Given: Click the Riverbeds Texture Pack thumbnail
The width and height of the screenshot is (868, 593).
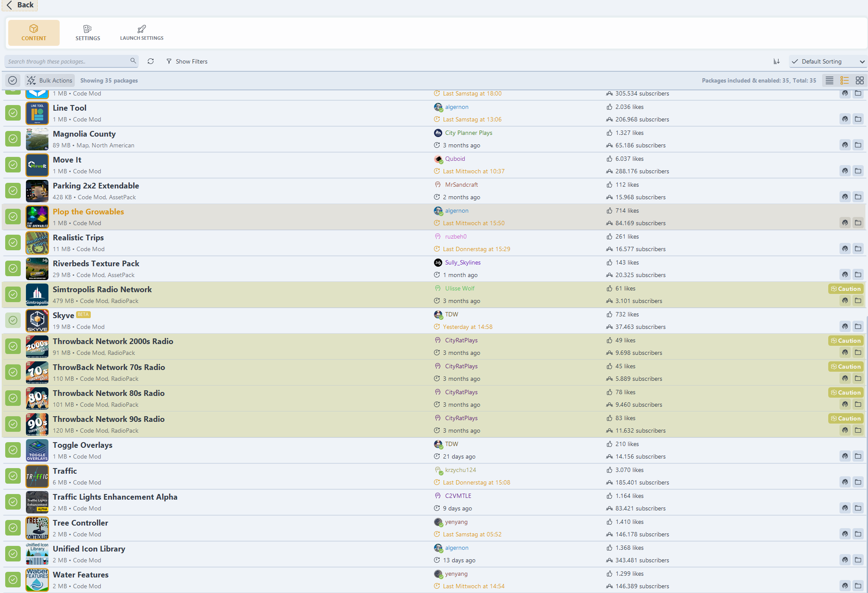Looking at the screenshot, I should click(37, 269).
